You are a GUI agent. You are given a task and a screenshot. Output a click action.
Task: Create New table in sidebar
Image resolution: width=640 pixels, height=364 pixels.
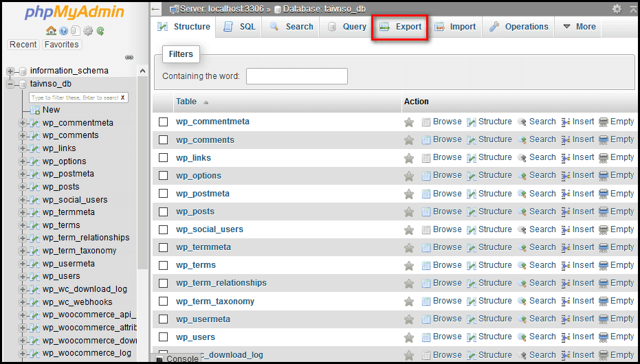tap(51, 110)
